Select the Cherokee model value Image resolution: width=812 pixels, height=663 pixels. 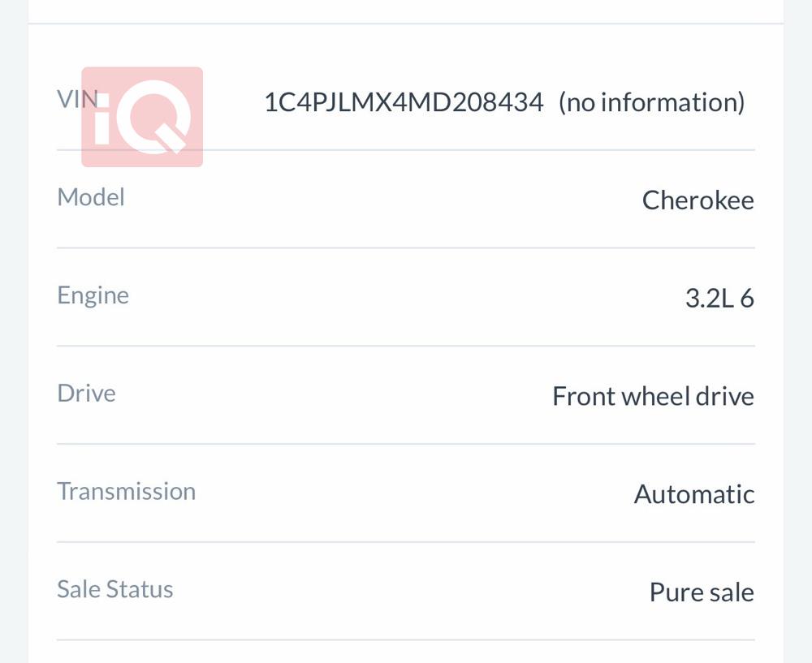coord(698,200)
